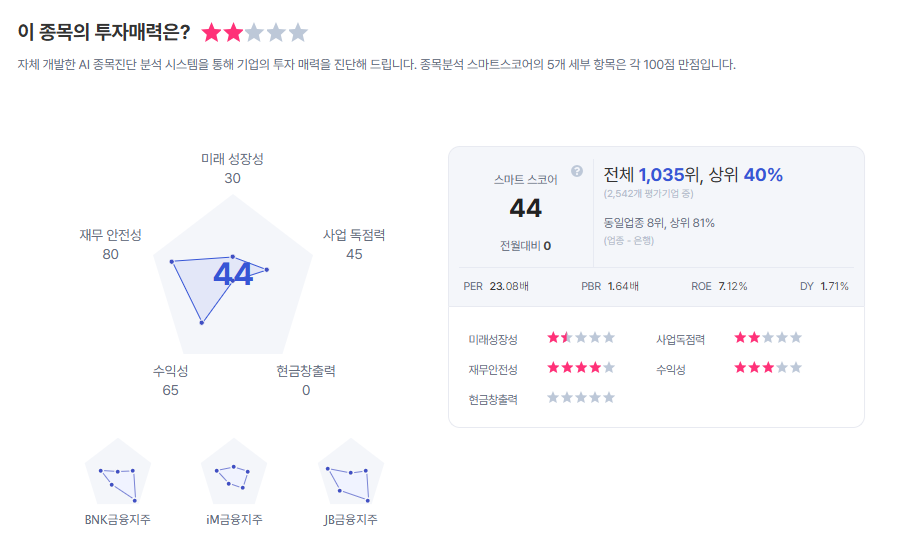The image size is (901, 539).
Task: Click the smart score help question icon
Action: 577,171
